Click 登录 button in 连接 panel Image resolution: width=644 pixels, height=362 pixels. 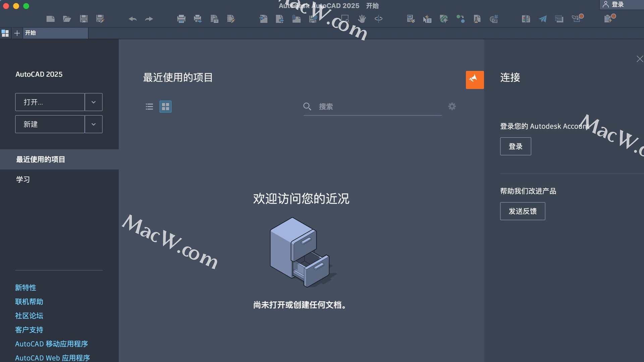point(516,146)
